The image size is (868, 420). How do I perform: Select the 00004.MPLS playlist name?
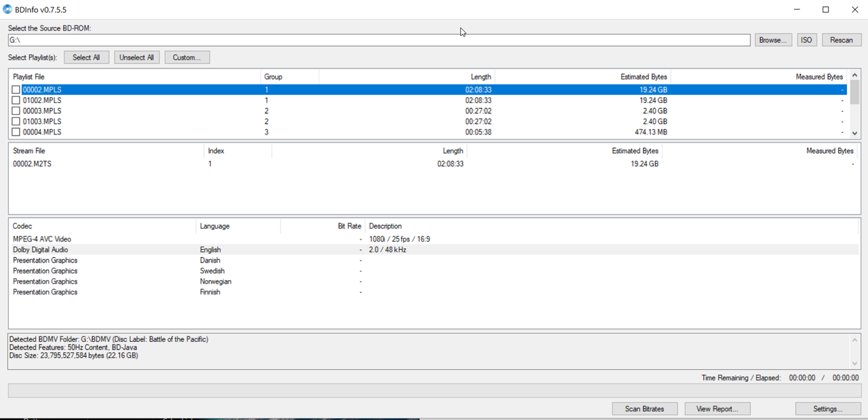42,132
